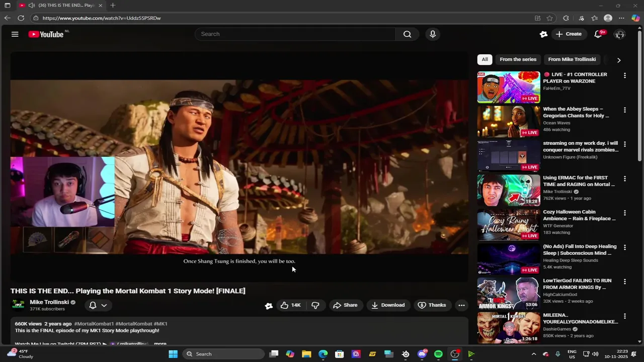The height and width of the screenshot is (362, 644).
Task: Select the 'From the series' filter chip
Action: [x=518, y=59]
